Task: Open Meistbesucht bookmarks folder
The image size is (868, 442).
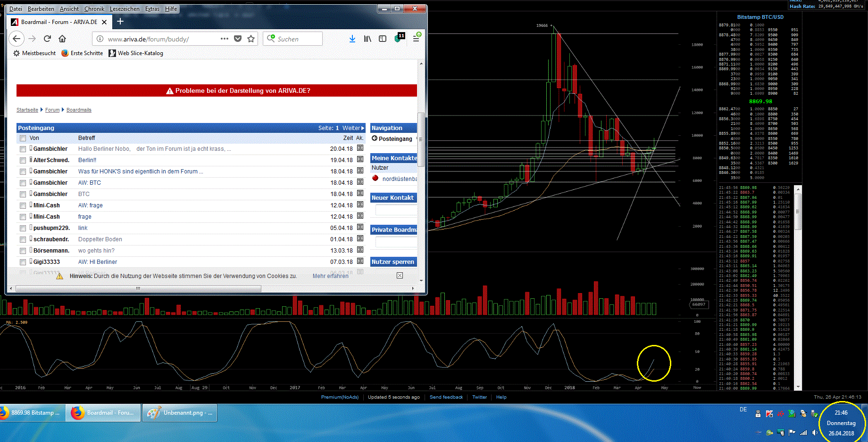Action: (34, 53)
